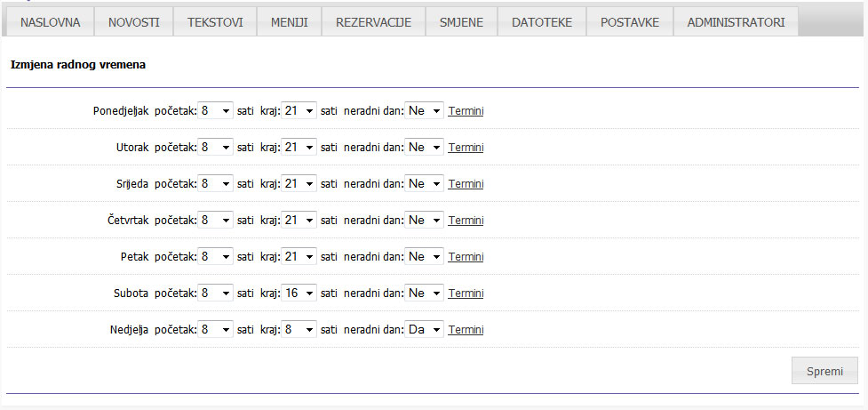The image size is (868, 410).
Task: Click Termini link for Ponedjeljak
Action: [466, 111]
